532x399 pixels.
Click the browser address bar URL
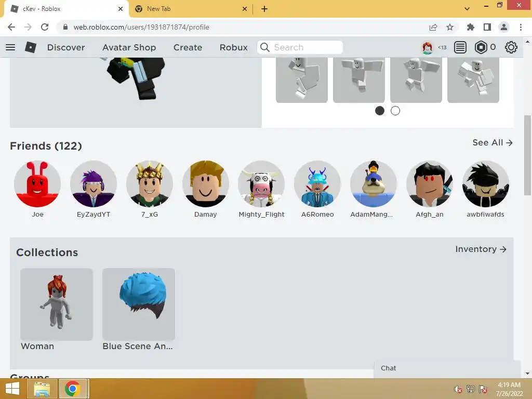[141, 27]
